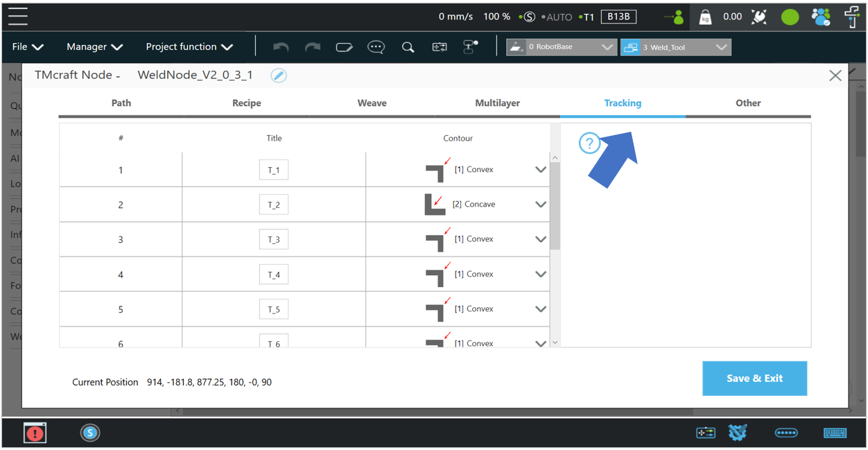
Task: Click the green robot status indicator circle
Action: pos(790,17)
